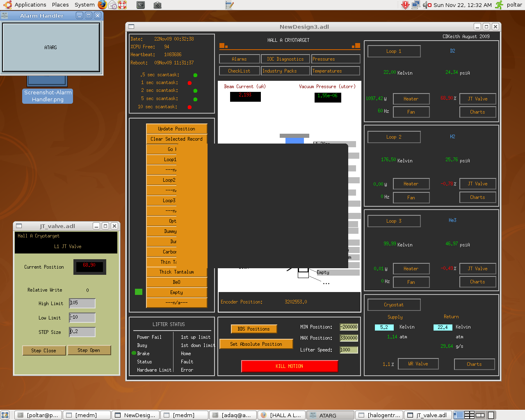Switch to [HALL A L... Firefox taskbar item
The width and height of the screenshot is (525, 420).
pyautogui.click(x=281, y=415)
